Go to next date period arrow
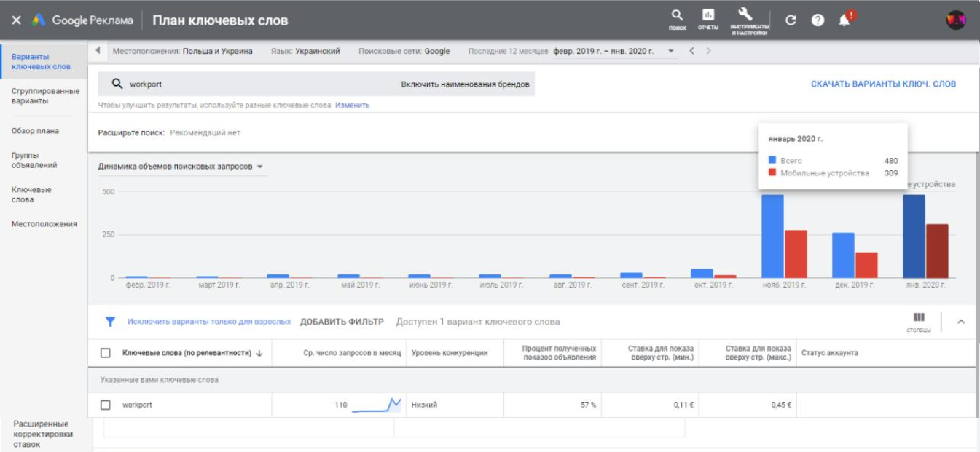The height and width of the screenshot is (452, 980). coord(708,51)
